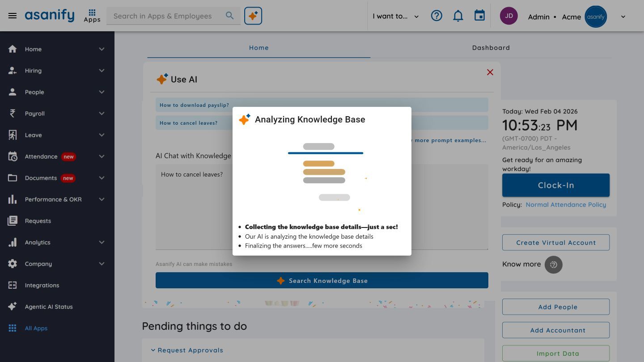Open the Normal Attendance Policy link

566,205
